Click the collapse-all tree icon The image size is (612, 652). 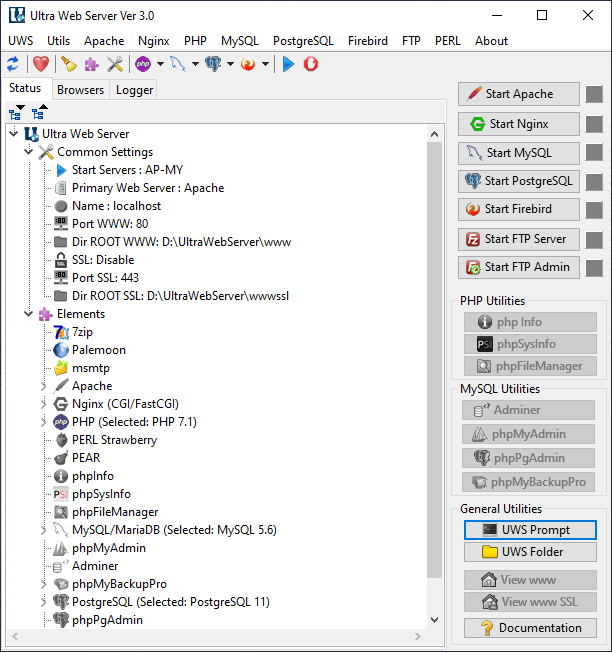coord(40,112)
